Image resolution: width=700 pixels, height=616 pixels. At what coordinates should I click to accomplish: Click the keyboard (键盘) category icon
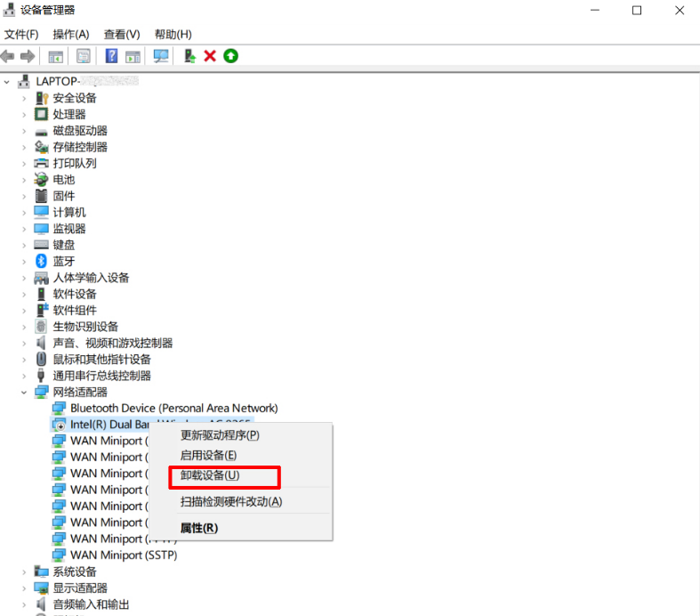coord(41,245)
